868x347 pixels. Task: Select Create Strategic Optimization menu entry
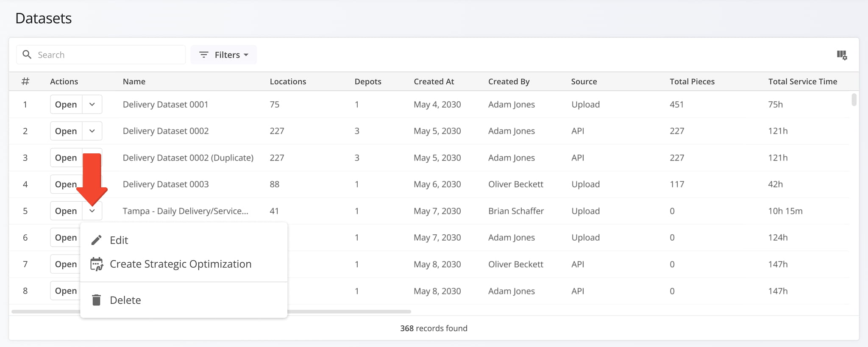pos(184,264)
